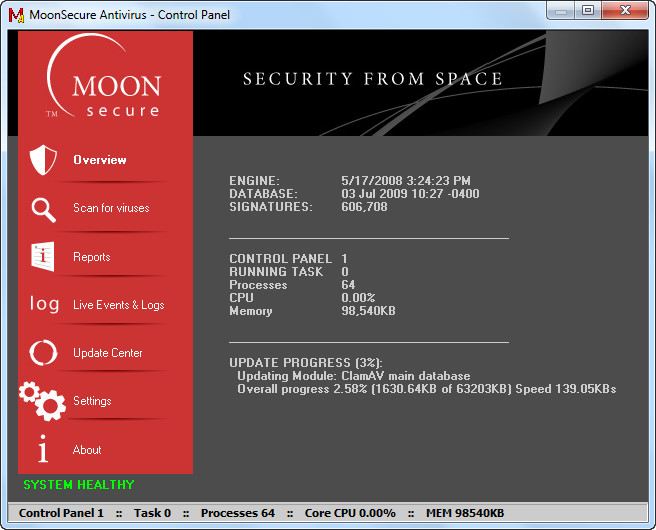The image size is (656, 530).
Task: Click the magnifying glass scan icon
Action: click(44, 210)
